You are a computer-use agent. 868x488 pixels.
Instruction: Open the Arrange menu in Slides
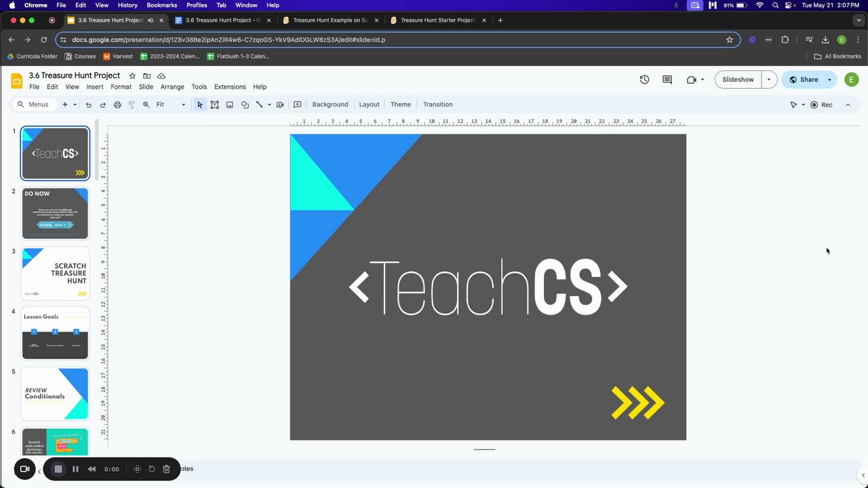click(172, 87)
